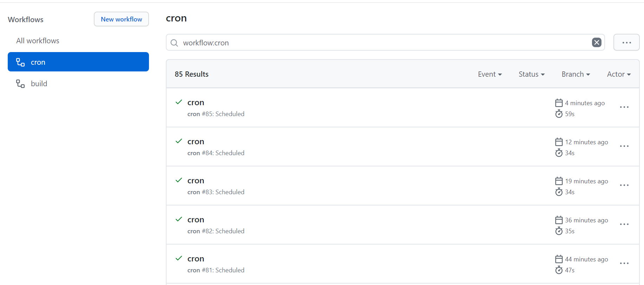
Task: Expand the Status filter dropdown
Action: tap(532, 74)
